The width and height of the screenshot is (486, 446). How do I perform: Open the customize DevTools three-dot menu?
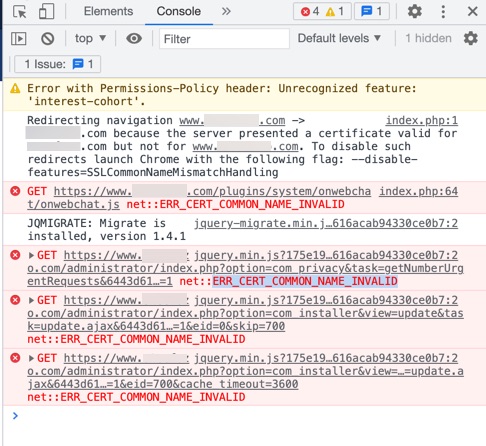[443, 12]
